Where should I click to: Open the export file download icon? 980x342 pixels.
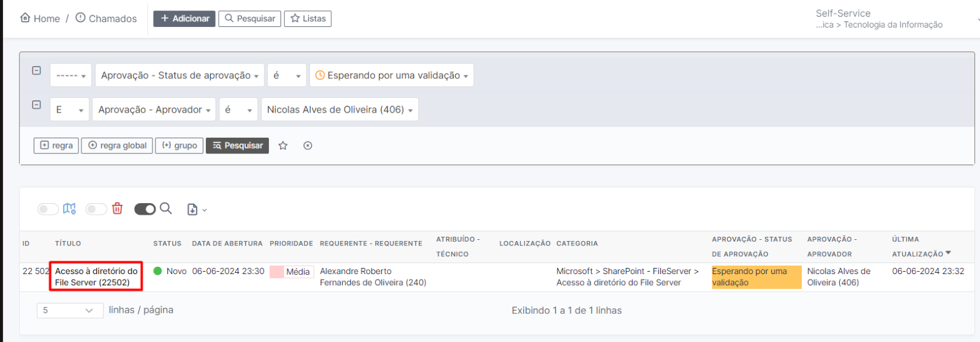[193, 209]
